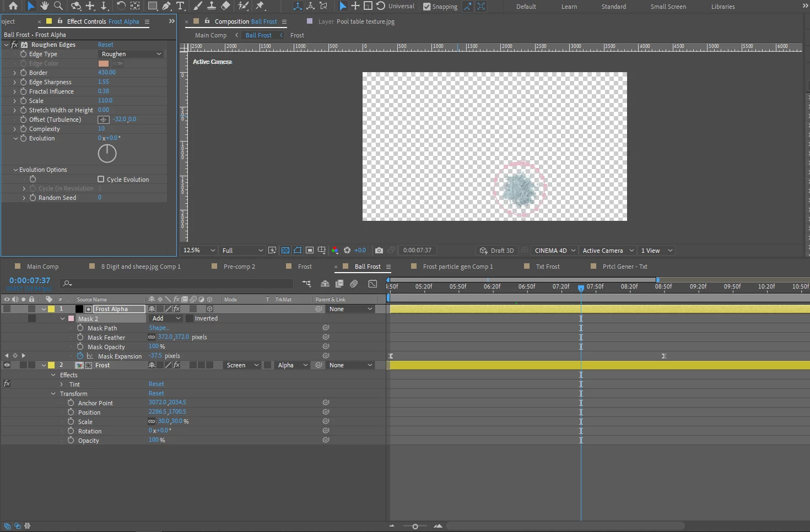
Task: Select the Puppet Pin tool
Action: (260, 6)
